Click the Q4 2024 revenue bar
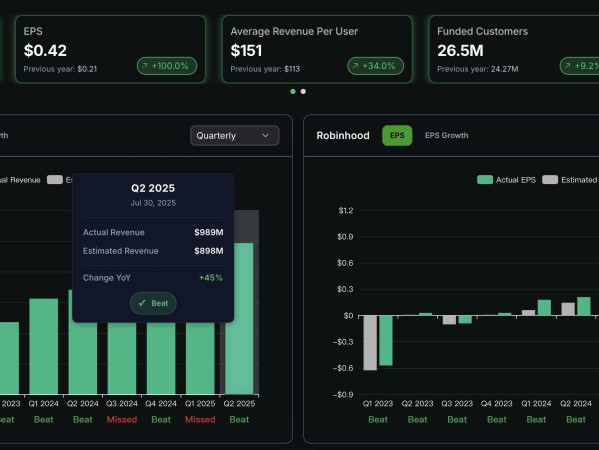The width and height of the screenshot is (599, 450). pyautogui.click(x=161, y=358)
